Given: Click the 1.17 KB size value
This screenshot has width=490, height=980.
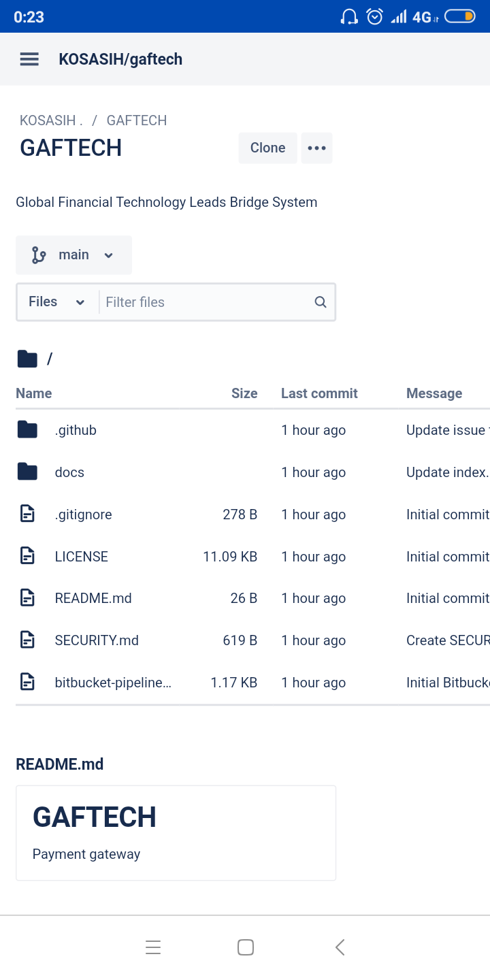Looking at the screenshot, I should pyautogui.click(x=234, y=683).
